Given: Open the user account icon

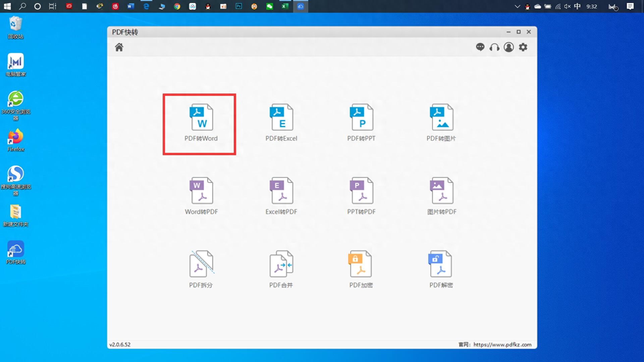Looking at the screenshot, I should [x=509, y=47].
